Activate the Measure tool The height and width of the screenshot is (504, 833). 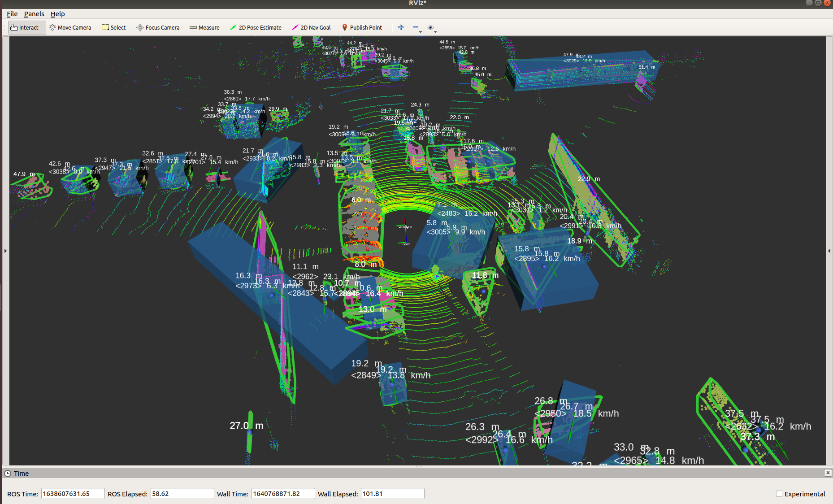tap(204, 27)
